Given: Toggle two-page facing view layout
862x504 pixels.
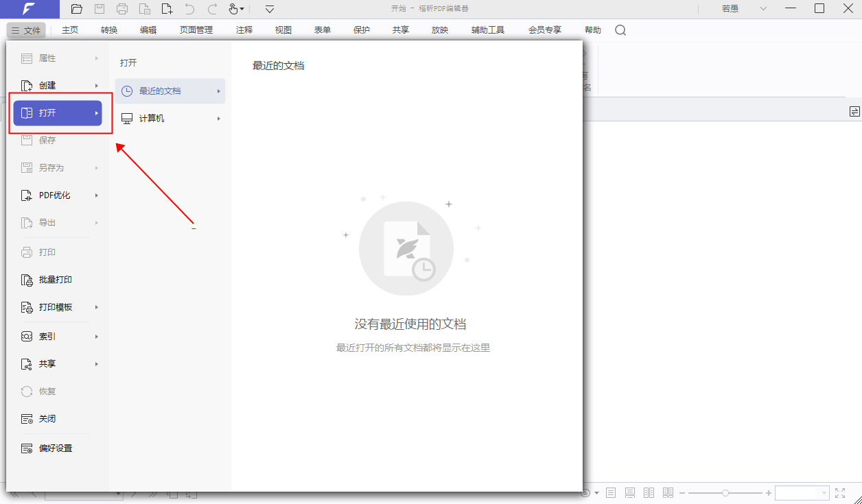Looking at the screenshot, I should [649, 492].
